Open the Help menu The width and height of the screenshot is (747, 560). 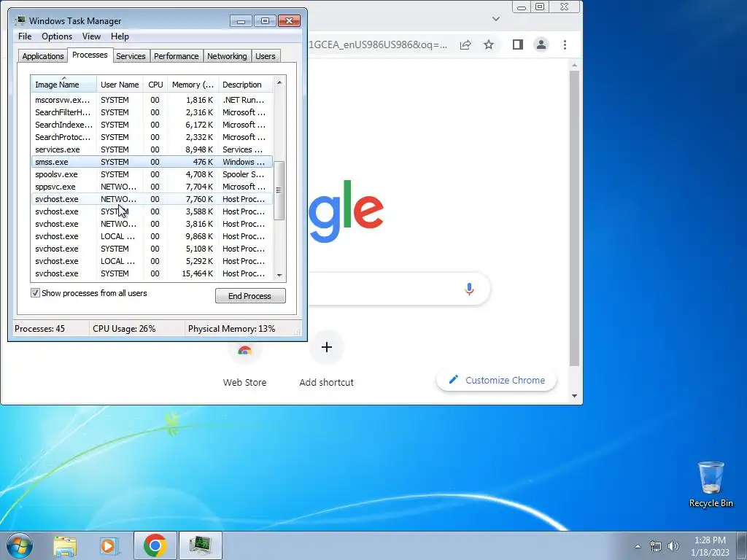tap(120, 36)
